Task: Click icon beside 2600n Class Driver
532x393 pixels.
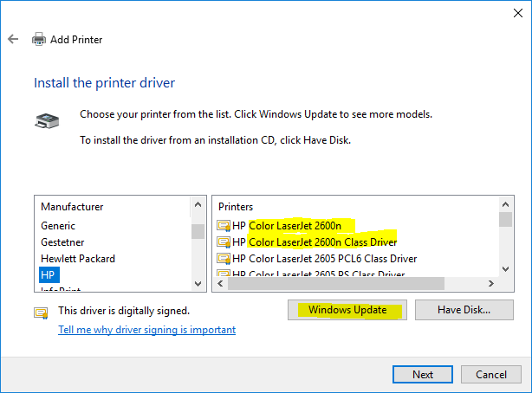Action: (224, 242)
